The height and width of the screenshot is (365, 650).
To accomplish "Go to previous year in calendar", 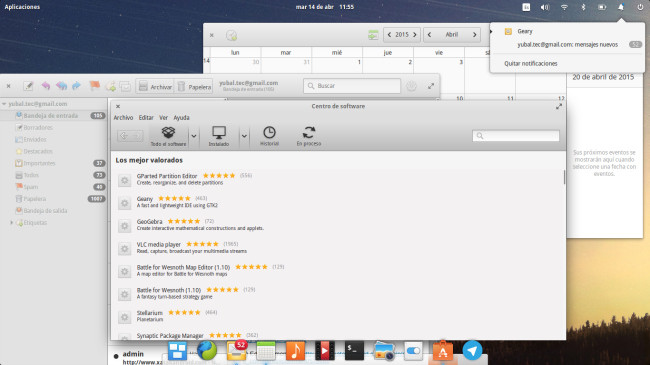I will (389, 35).
